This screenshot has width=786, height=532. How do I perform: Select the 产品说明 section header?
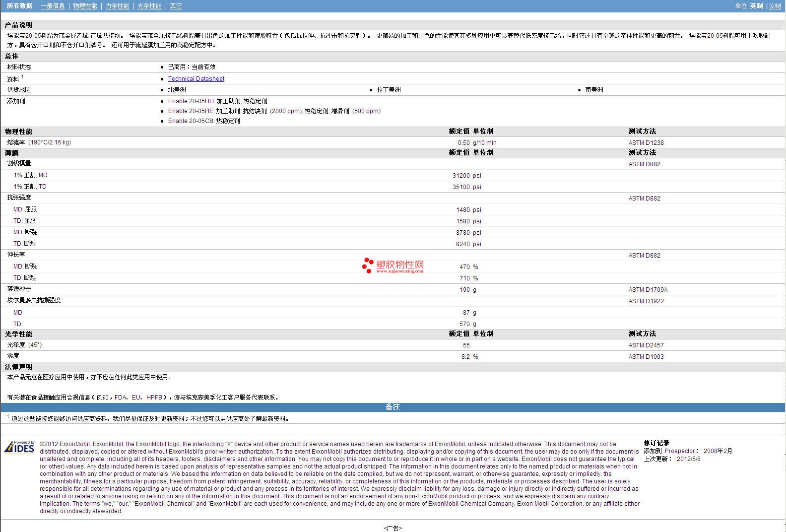(18, 25)
